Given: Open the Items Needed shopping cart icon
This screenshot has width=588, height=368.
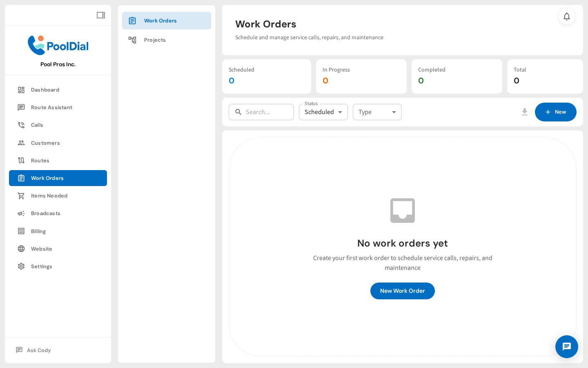Looking at the screenshot, I should pyautogui.click(x=21, y=195).
